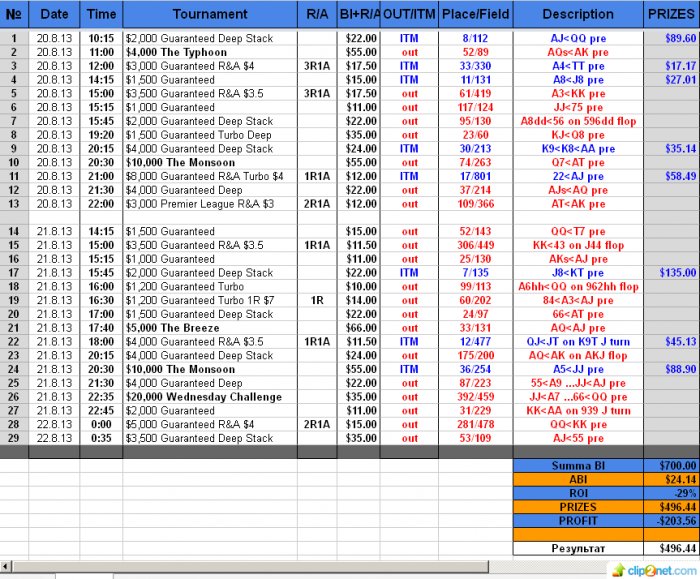Select place cell '306/449'
The image size is (700, 579).
pos(476,245)
